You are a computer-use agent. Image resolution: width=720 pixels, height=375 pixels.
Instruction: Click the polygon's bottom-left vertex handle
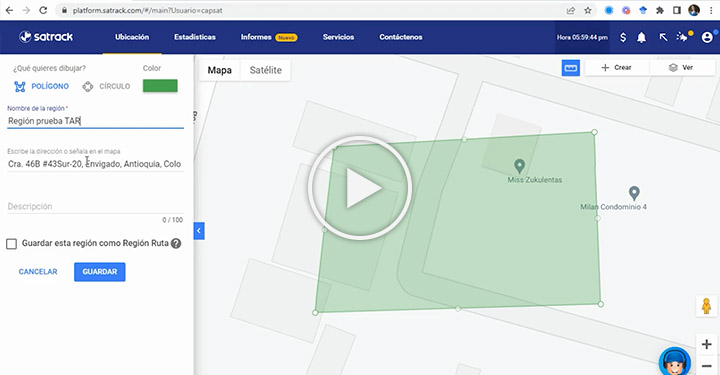[315, 313]
